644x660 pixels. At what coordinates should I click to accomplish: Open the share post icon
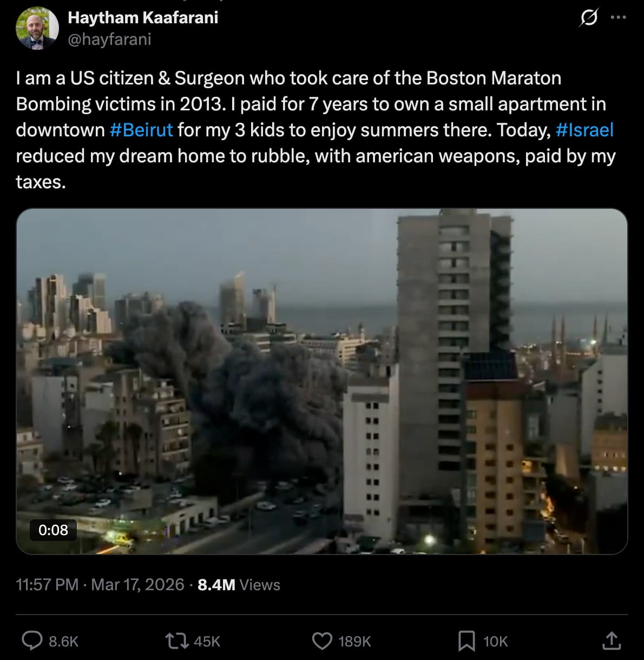tap(612, 641)
